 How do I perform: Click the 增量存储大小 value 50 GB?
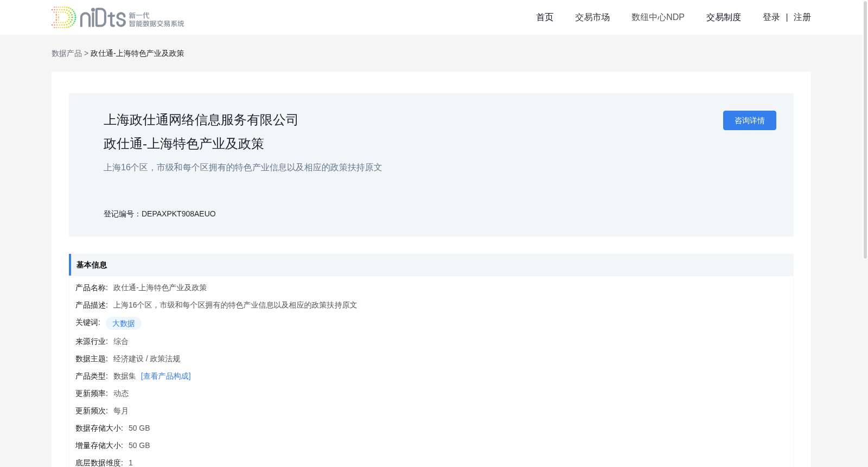tap(139, 445)
